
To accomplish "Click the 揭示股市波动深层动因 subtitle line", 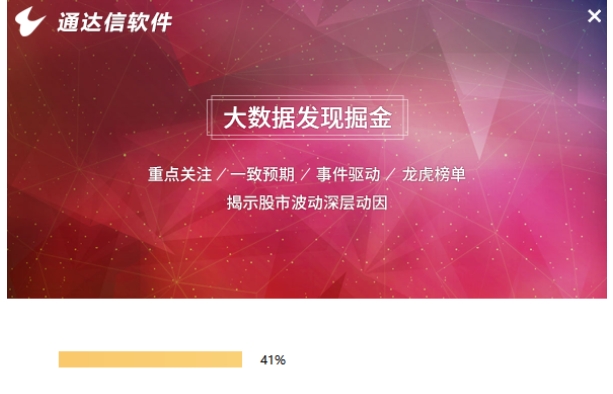I will pos(307,203).
